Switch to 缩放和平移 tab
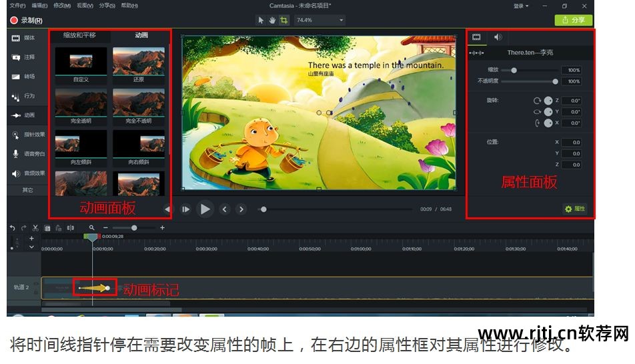Viewport: 635px width, 364px height. [x=80, y=35]
